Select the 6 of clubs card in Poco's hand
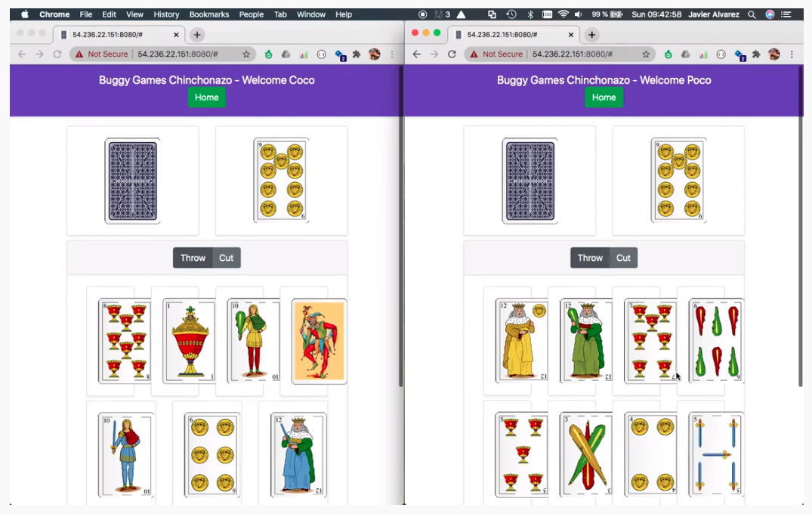This screenshot has height=514, width=812. click(716, 341)
